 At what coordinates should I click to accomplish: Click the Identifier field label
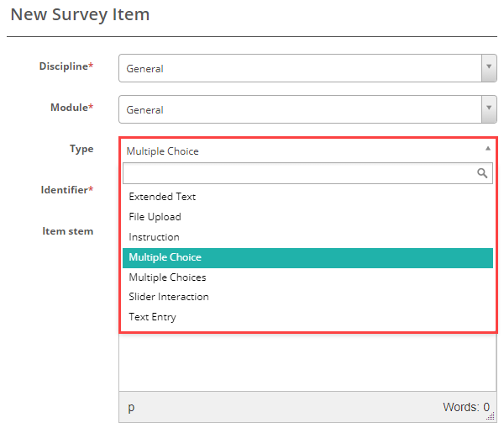[x=66, y=190]
